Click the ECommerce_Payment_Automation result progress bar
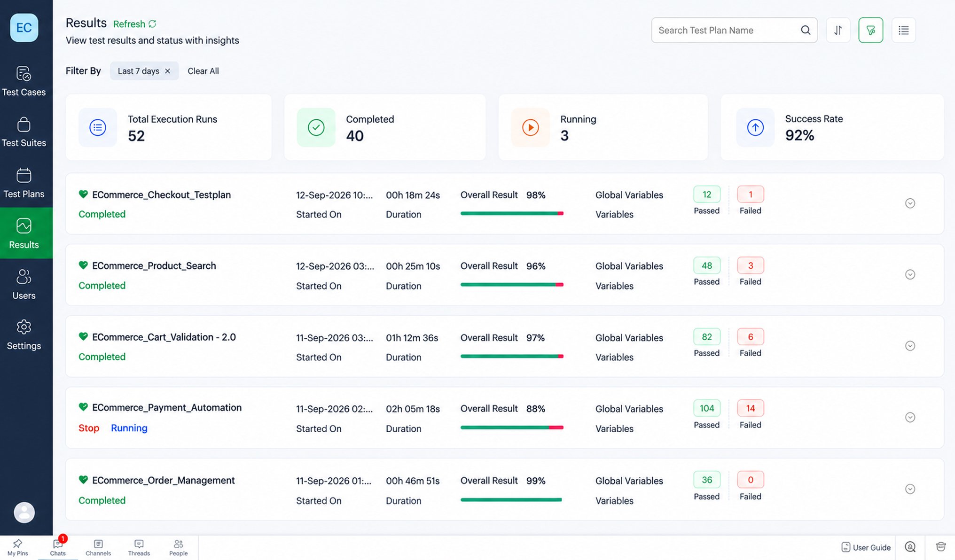955x560 pixels. [512, 428]
